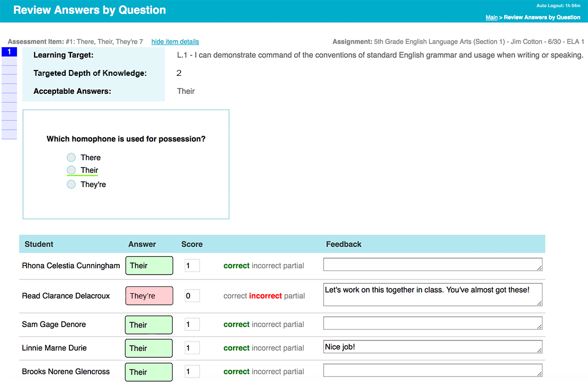Open the Main breadcrumb link

coord(492,17)
